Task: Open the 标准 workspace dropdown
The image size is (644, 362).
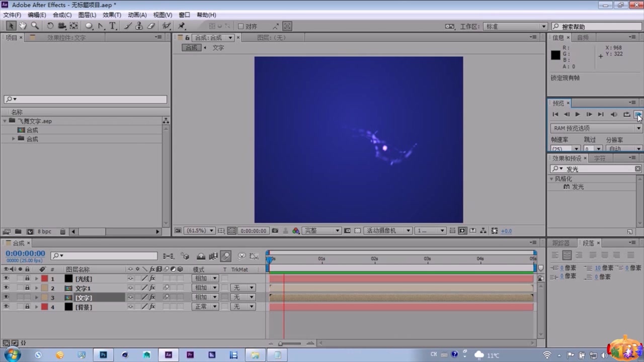Action: coord(515,27)
